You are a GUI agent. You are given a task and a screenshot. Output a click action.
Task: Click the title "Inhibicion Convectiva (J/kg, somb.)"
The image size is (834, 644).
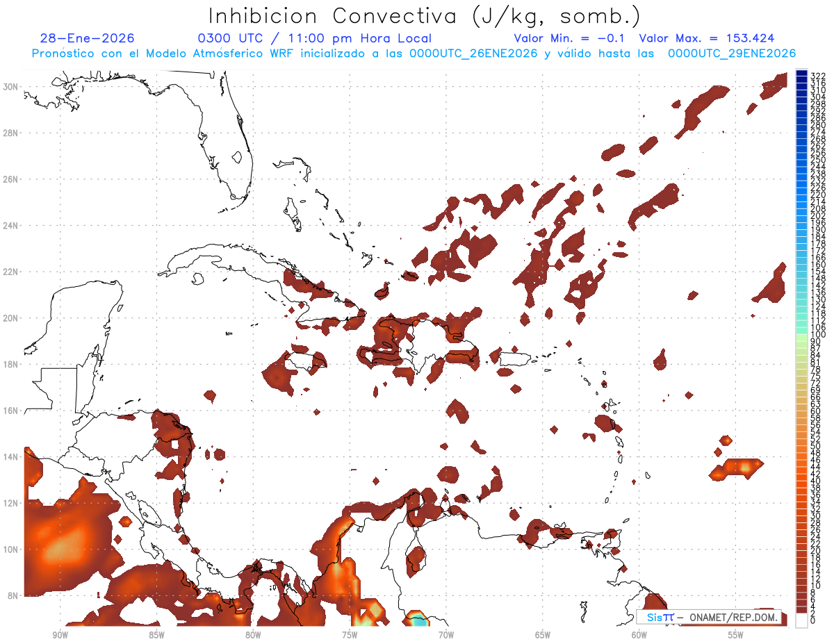point(425,17)
